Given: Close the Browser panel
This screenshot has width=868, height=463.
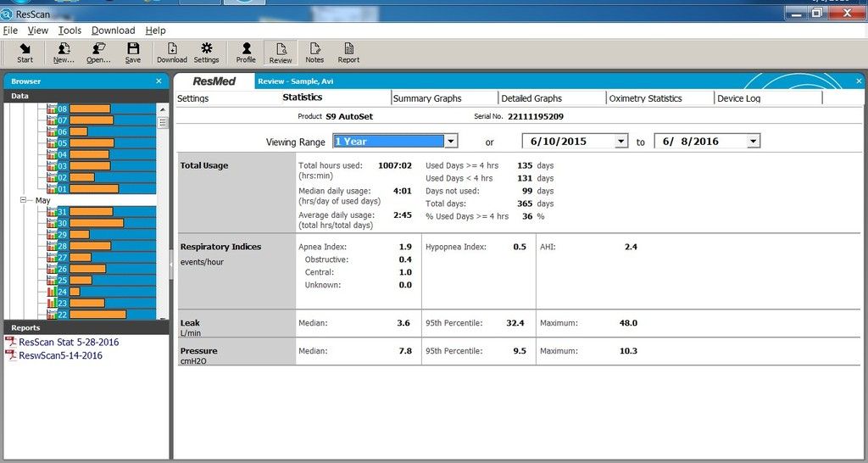Looking at the screenshot, I should (159, 81).
